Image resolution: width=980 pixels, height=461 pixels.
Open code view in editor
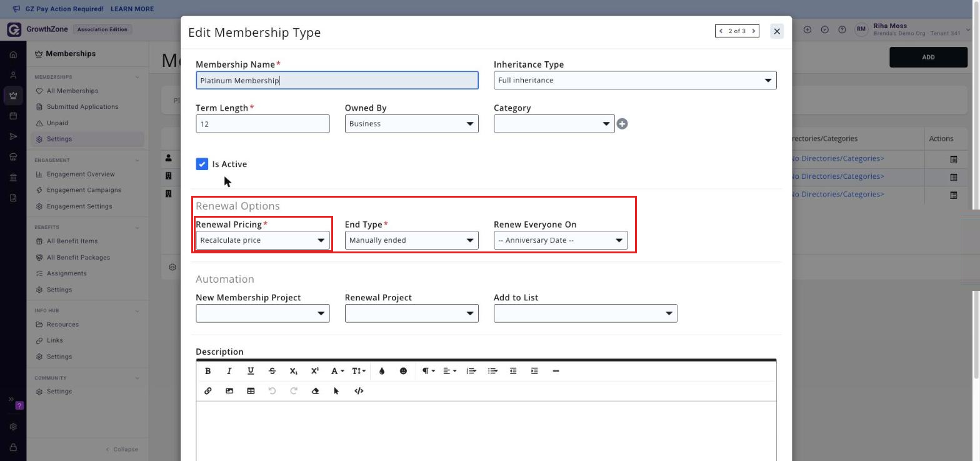click(x=359, y=391)
